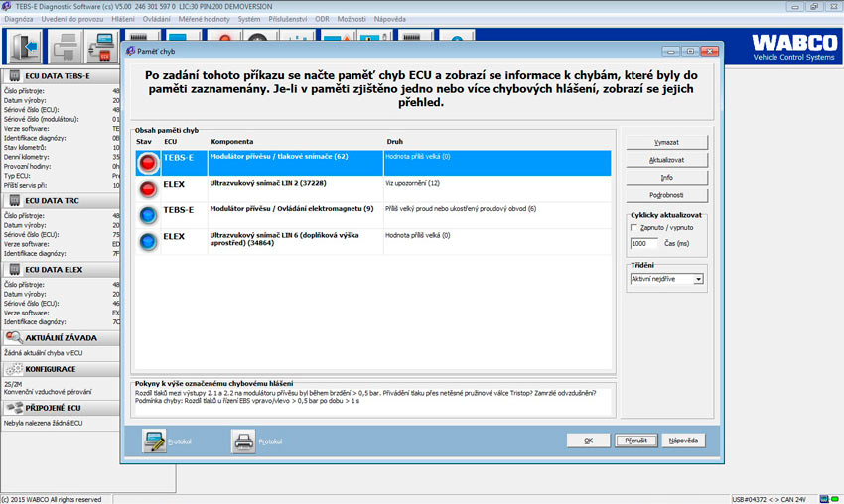Click the Vymazat button
Image resolution: width=844 pixels, height=504 pixels.
(x=666, y=142)
